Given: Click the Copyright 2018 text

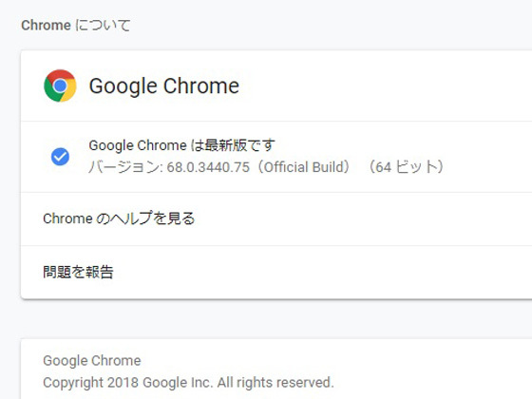Looking at the screenshot, I should (x=90, y=383).
